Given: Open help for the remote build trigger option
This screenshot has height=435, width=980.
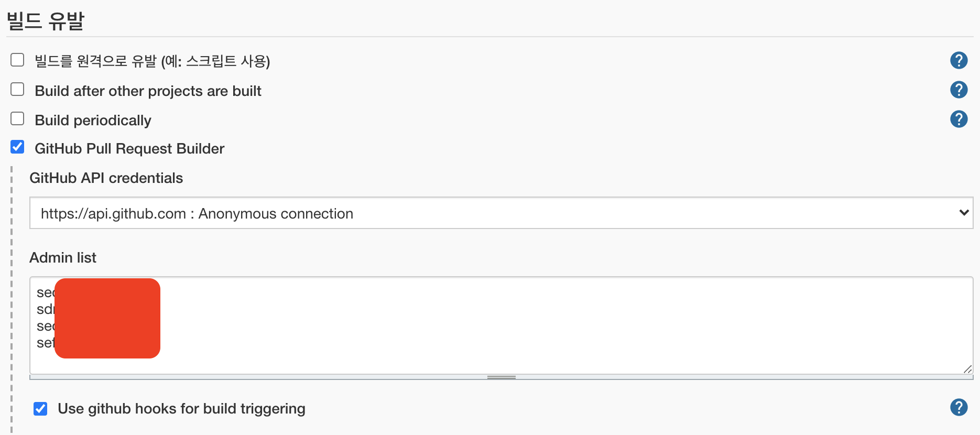Looking at the screenshot, I should pos(959,60).
